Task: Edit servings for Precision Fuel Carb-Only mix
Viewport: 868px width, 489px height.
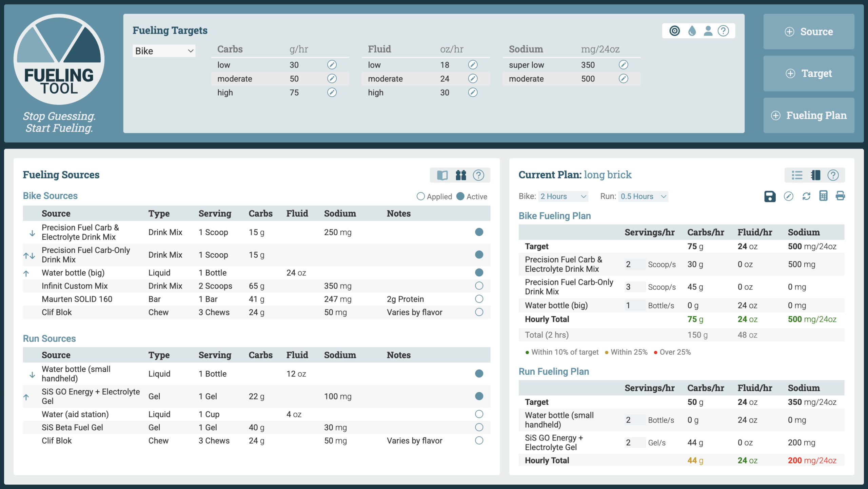Action: pyautogui.click(x=635, y=287)
